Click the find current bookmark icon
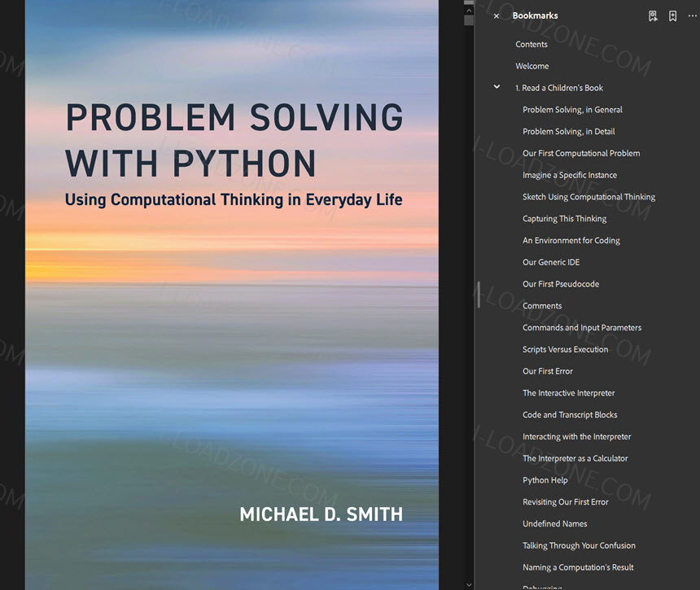Screen dimensions: 700x590 [x=653, y=16]
